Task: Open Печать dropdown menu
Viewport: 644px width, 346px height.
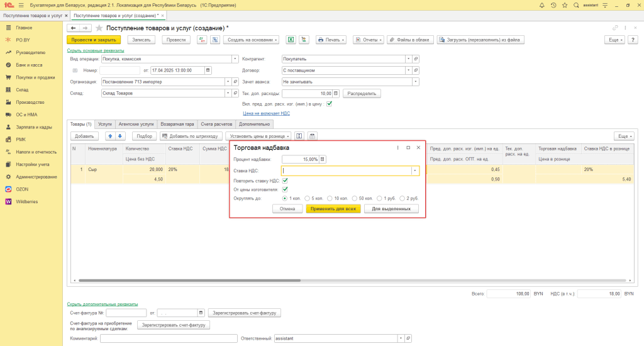Action: coord(331,40)
